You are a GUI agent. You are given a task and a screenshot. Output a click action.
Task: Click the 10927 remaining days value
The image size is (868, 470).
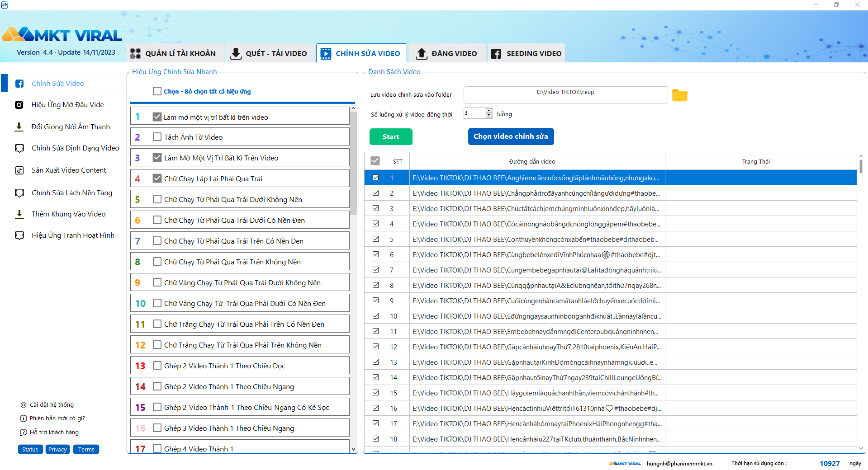tap(830, 464)
